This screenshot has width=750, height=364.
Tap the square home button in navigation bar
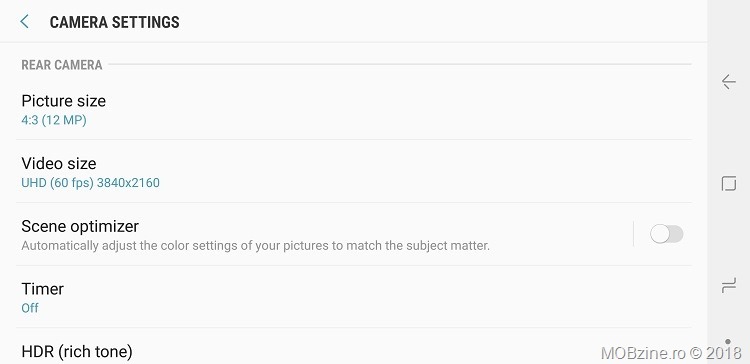728,184
